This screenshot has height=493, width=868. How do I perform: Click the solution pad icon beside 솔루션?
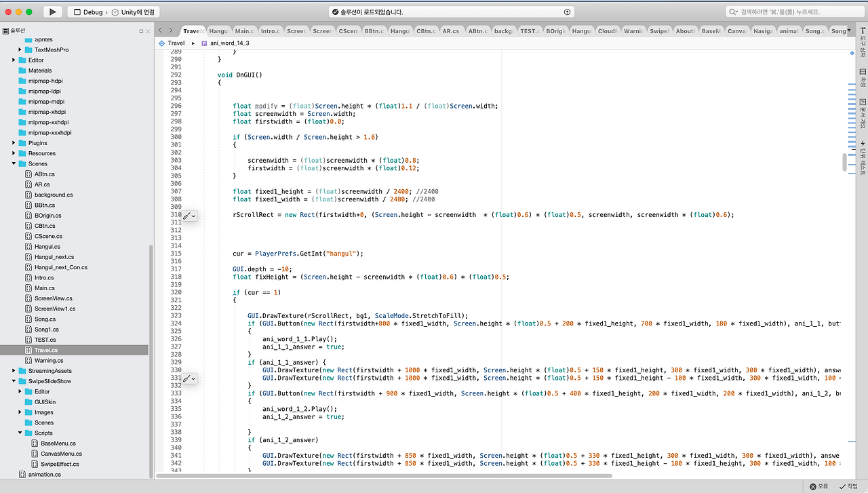(5, 31)
